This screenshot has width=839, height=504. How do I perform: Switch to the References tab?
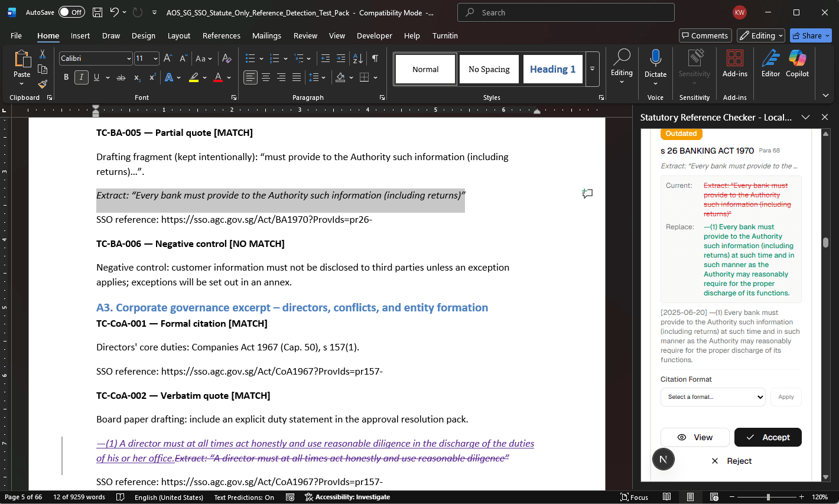point(222,35)
